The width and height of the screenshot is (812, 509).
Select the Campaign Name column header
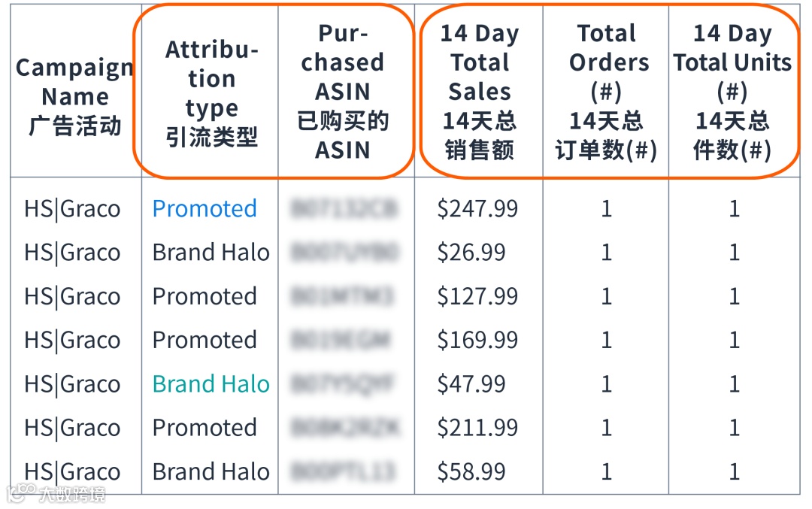tap(74, 96)
